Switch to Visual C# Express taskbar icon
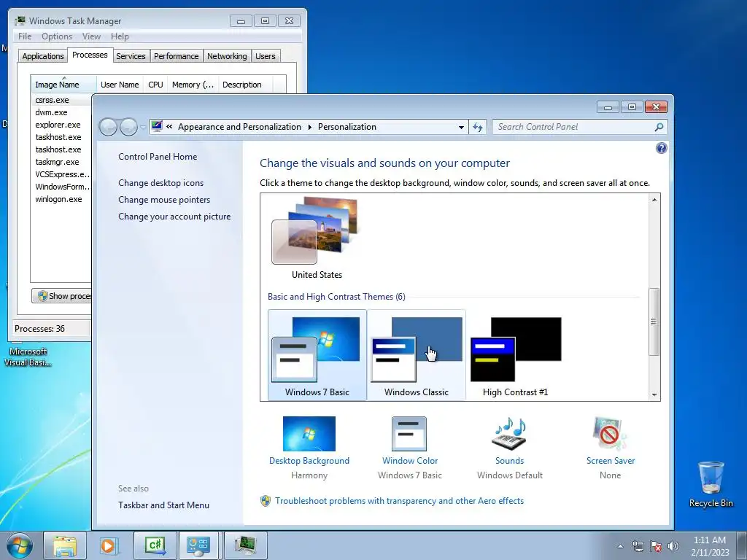 coord(155,545)
